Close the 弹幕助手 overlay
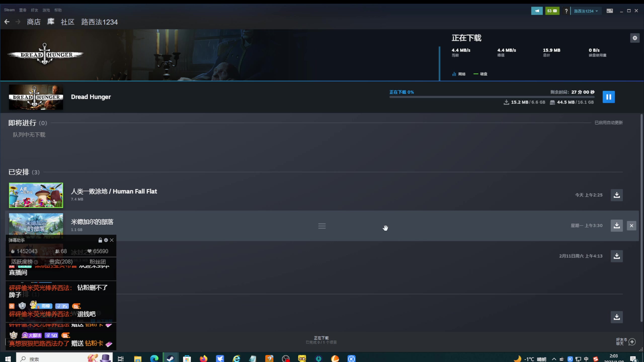This screenshot has height=362, width=644. pos(112,240)
